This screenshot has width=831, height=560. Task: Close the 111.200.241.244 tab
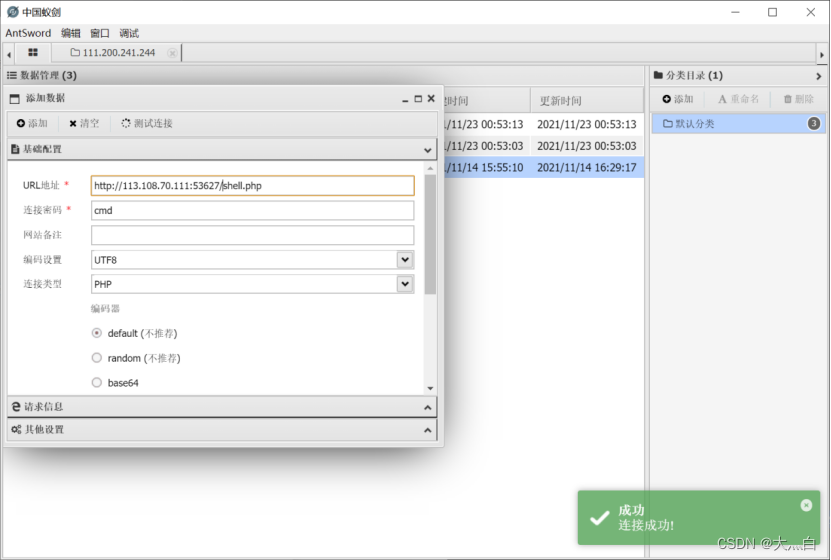pyautogui.click(x=172, y=53)
